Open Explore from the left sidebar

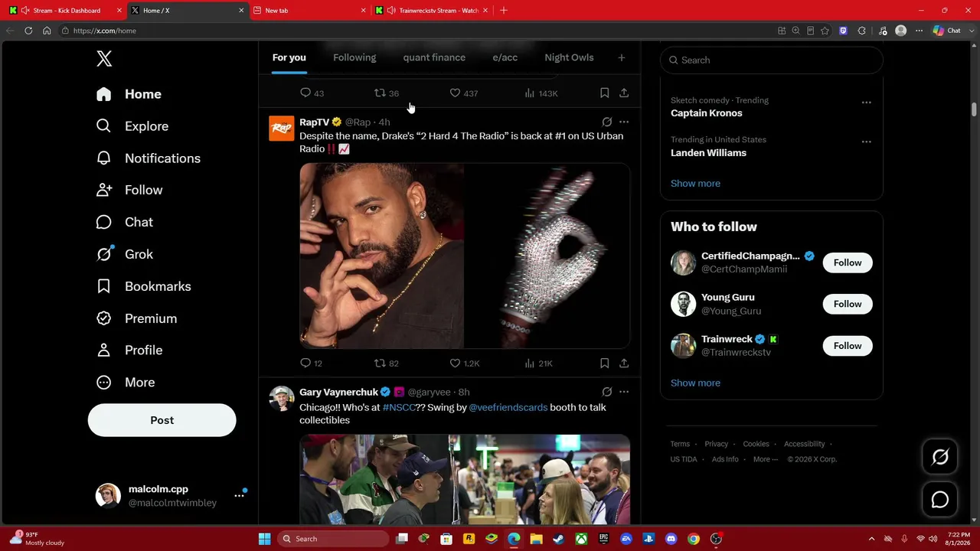tap(132, 126)
